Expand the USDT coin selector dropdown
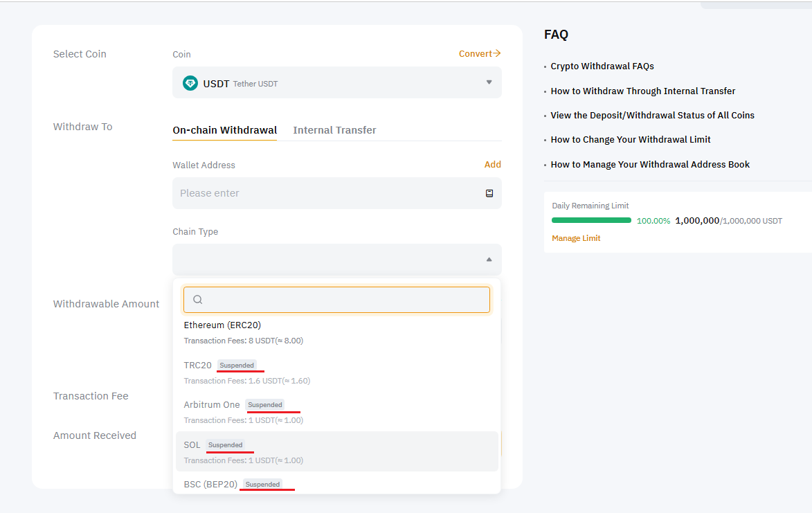812x513 pixels. 489,82
